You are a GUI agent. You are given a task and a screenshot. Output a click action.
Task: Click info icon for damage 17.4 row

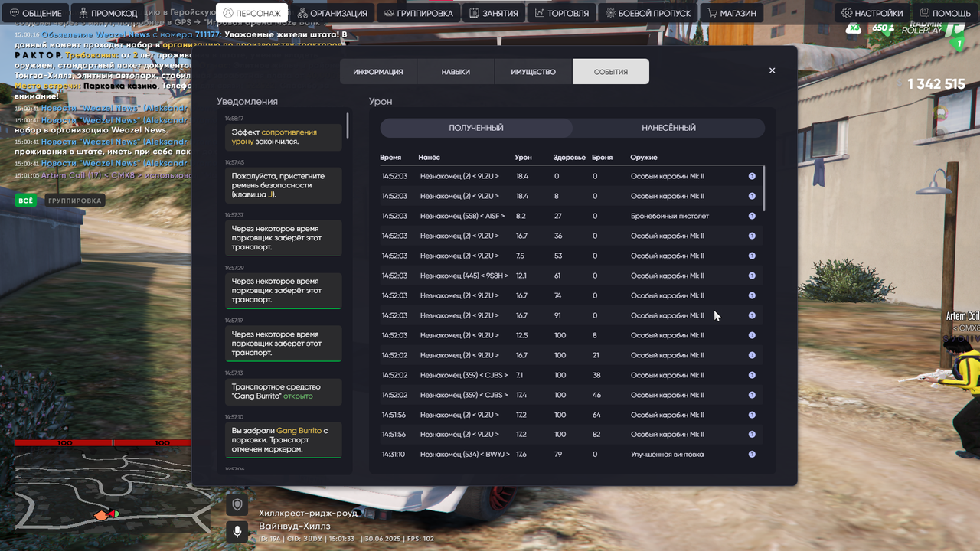pos(752,395)
